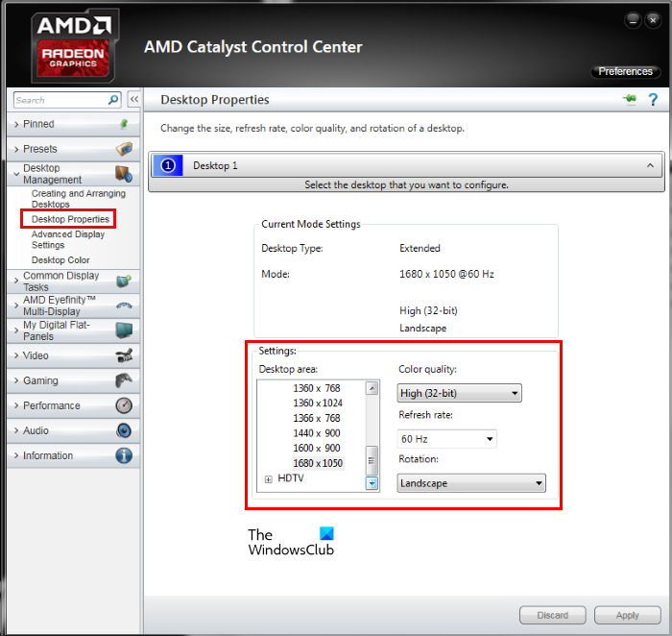Click the My Digital Flat-Panels monitor icon
The width and height of the screenshot is (672, 636).
pos(124,330)
